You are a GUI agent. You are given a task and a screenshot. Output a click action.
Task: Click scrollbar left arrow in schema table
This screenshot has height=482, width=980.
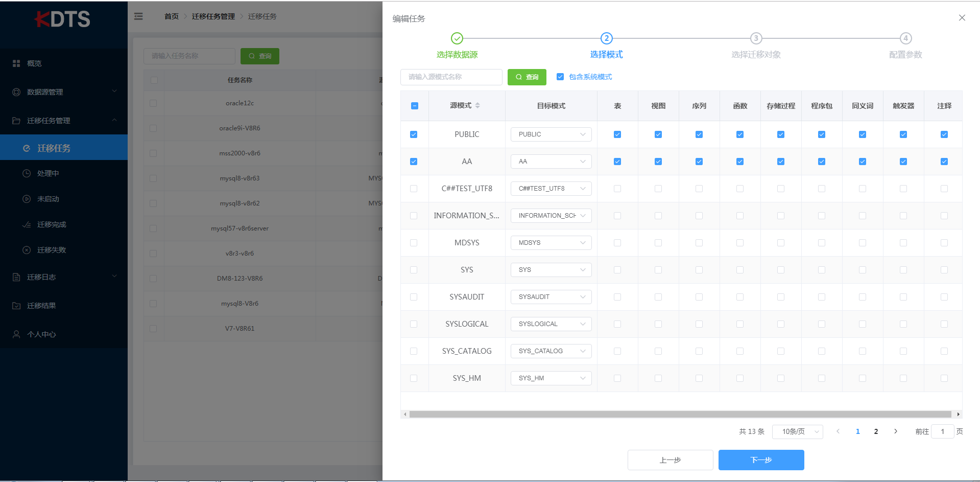[405, 415]
